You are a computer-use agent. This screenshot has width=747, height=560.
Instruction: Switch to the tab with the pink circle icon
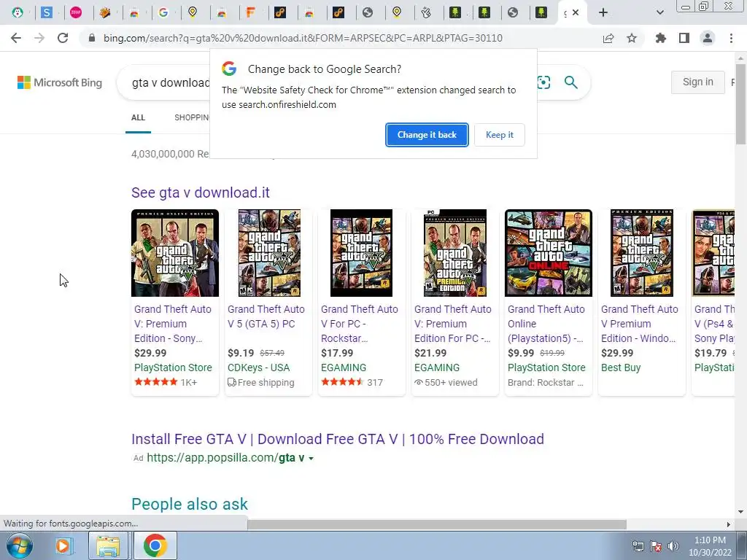pyautogui.click(x=76, y=13)
